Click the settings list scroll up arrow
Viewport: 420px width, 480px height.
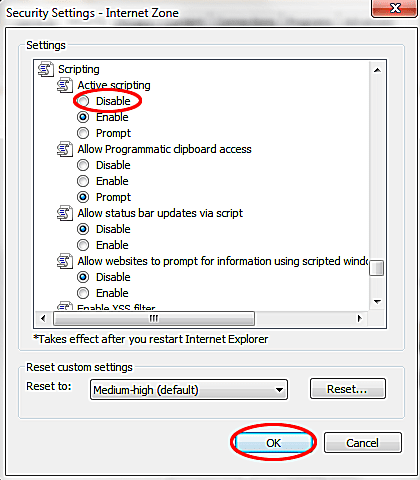point(377,70)
